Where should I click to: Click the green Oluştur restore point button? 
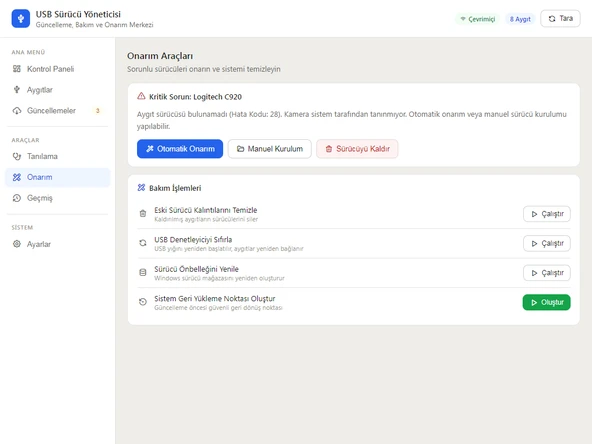[x=546, y=302]
